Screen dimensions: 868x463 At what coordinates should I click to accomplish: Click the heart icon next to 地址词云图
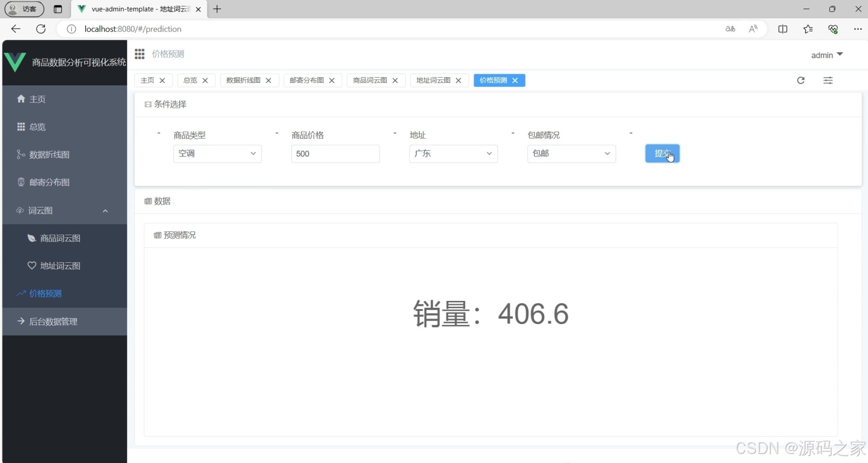point(31,265)
